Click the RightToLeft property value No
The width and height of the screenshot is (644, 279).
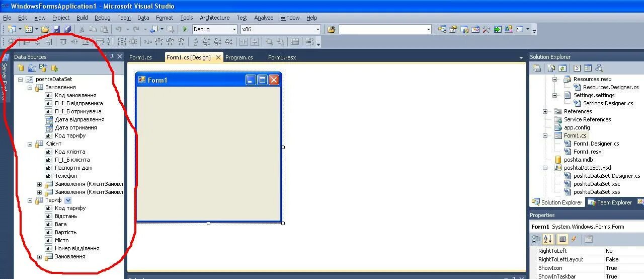609,251
